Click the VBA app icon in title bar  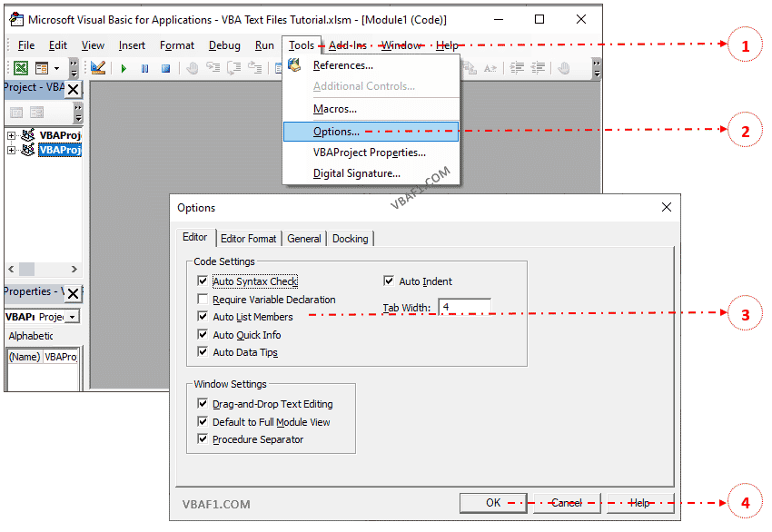[16, 19]
